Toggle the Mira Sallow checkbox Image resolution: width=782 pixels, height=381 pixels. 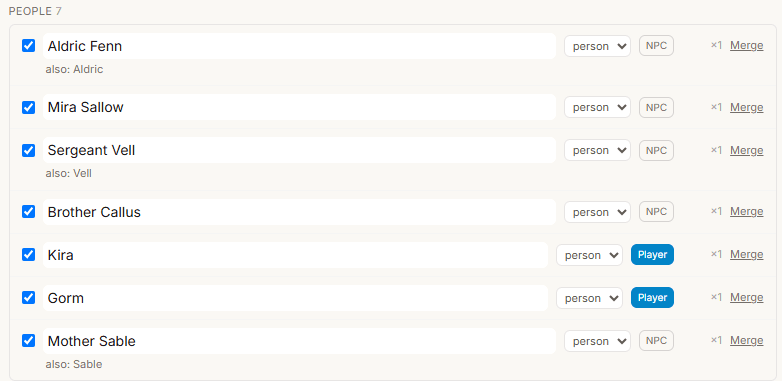pyautogui.click(x=28, y=107)
